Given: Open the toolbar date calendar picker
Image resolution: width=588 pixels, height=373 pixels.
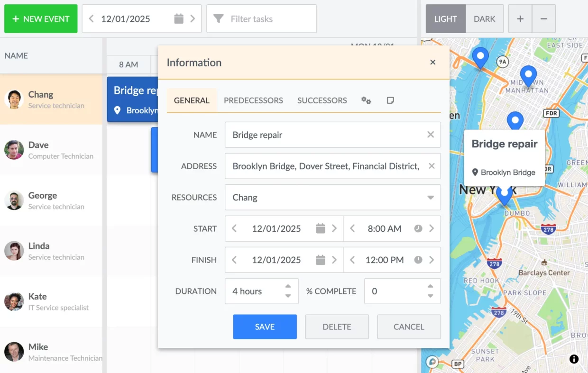Looking at the screenshot, I should 178,19.
